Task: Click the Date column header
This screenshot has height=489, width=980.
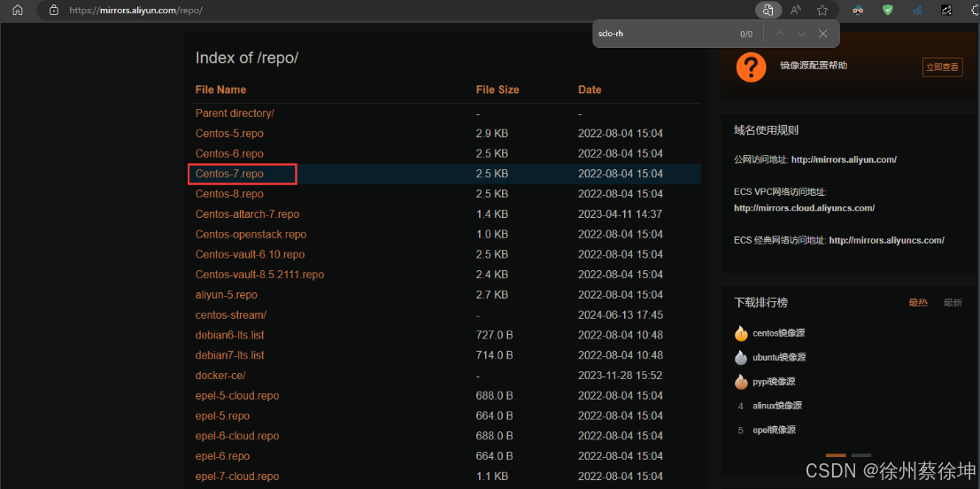Action: 590,90
